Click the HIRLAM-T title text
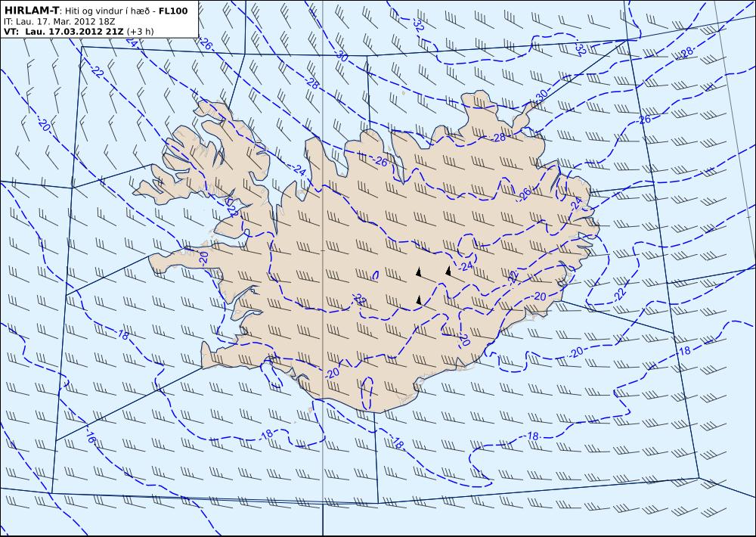Viewport: 756px width, 537px height. point(31,11)
